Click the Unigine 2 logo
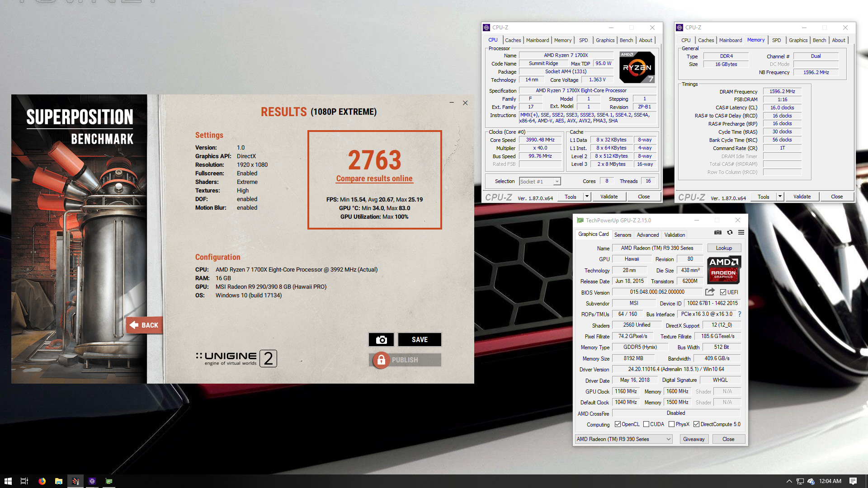Image resolution: width=868 pixels, height=488 pixels. click(x=236, y=358)
